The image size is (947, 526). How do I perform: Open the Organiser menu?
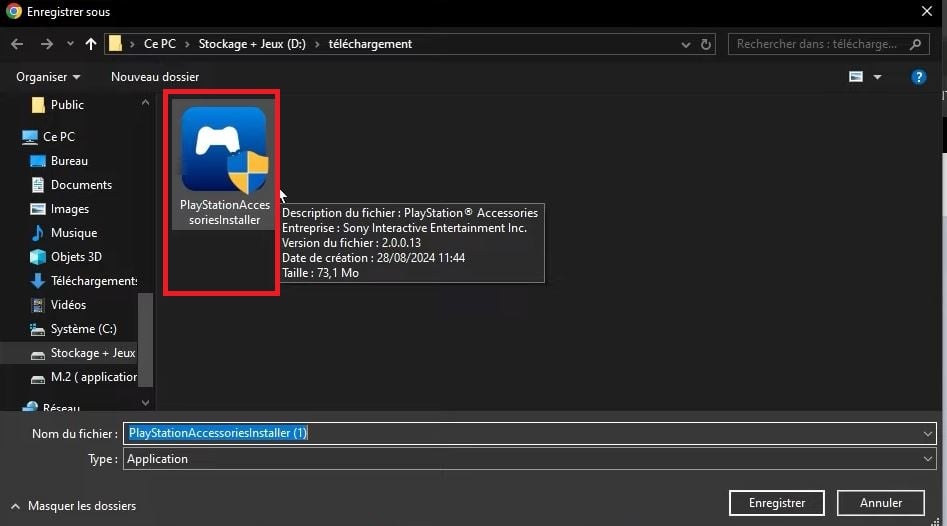click(x=47, y=77)
